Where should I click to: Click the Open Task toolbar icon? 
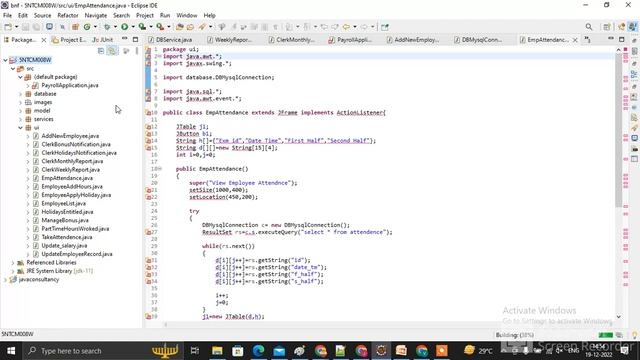coord(190,27)
